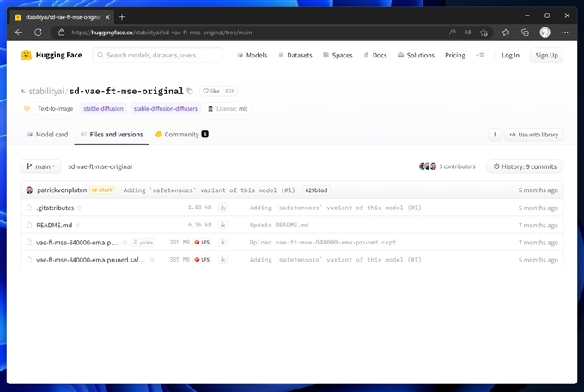Open the vae-ft-mse-840000-ema-pruned.saf... file
The height and width of the screenshot is (392, 584).
click(90, 260)
